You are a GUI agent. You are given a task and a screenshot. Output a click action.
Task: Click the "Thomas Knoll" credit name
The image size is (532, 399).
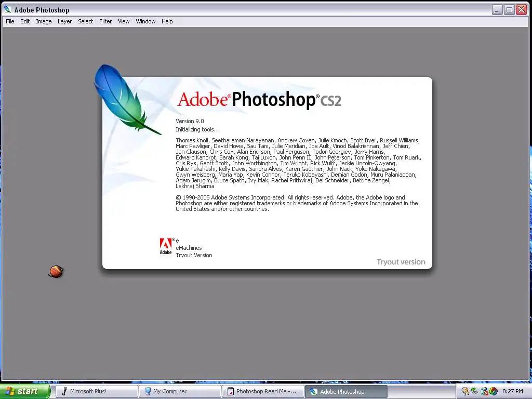192,140
